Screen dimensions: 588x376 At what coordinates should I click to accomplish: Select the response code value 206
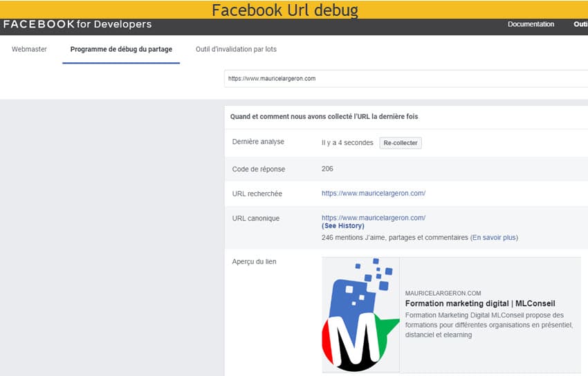(327, 169)
